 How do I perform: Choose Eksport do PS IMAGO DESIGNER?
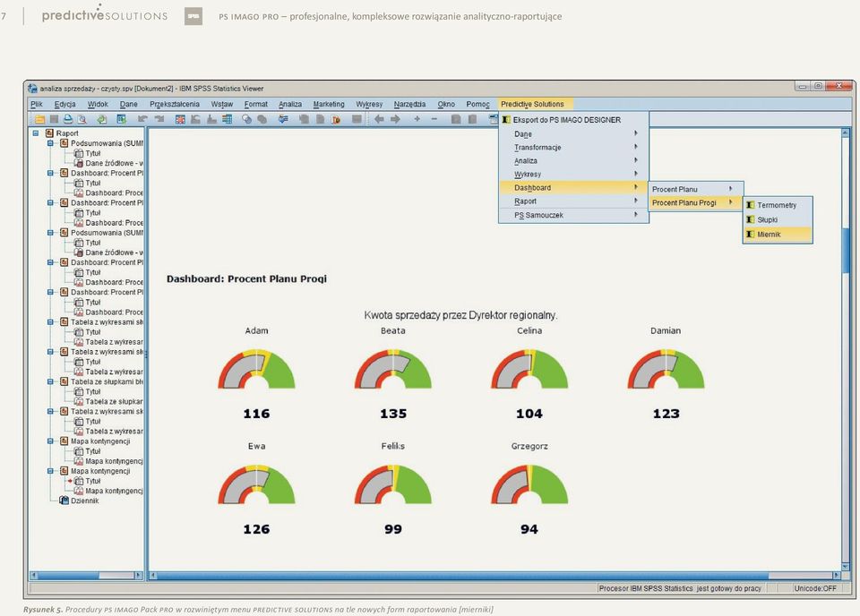pos(573,119)
